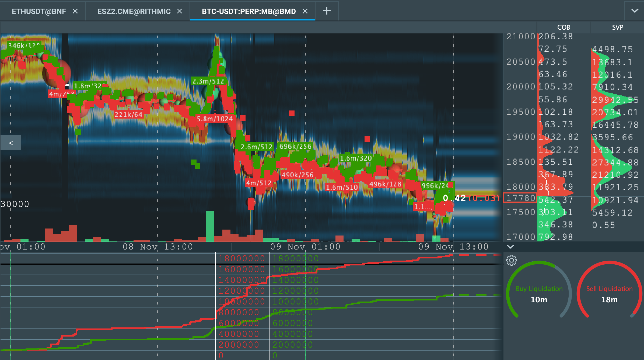Open liquidation settings with the gear icon
Screen dimensions: 644x360
511,260
